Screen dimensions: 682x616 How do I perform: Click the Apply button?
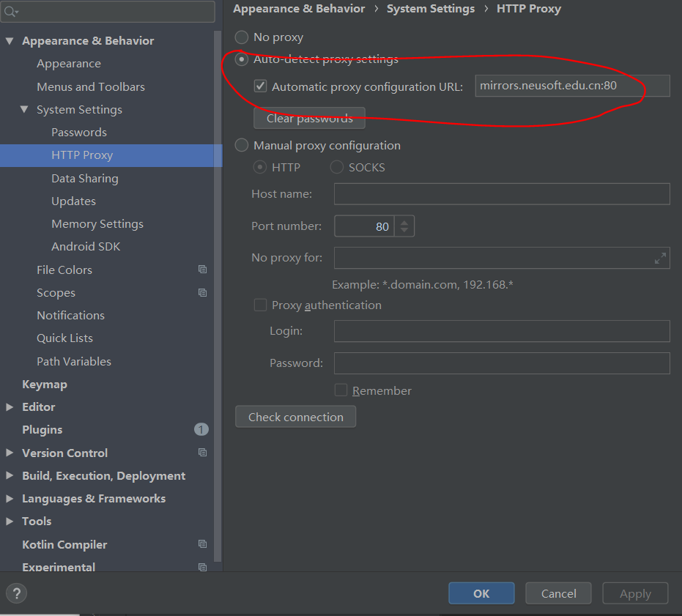tap(635, 593)
